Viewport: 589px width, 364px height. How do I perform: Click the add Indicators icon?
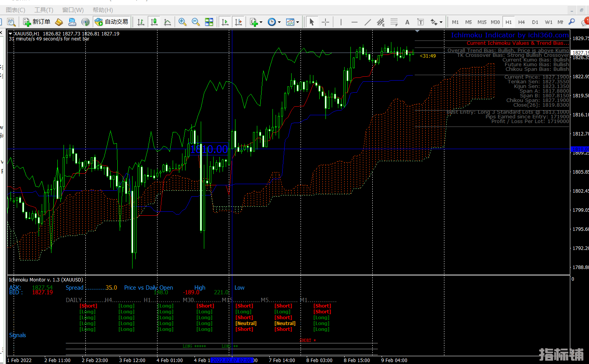254,22
